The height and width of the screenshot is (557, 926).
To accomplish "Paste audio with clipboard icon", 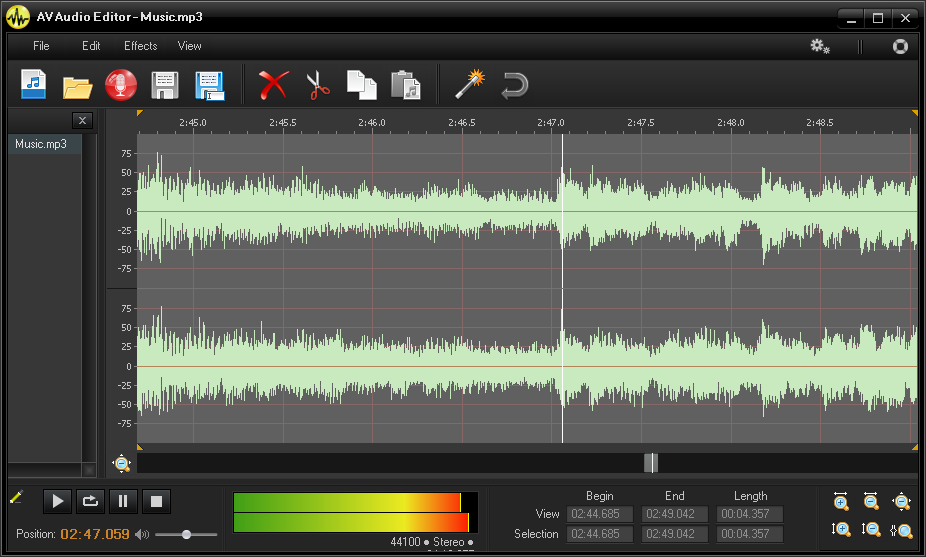I will [406, 85].
